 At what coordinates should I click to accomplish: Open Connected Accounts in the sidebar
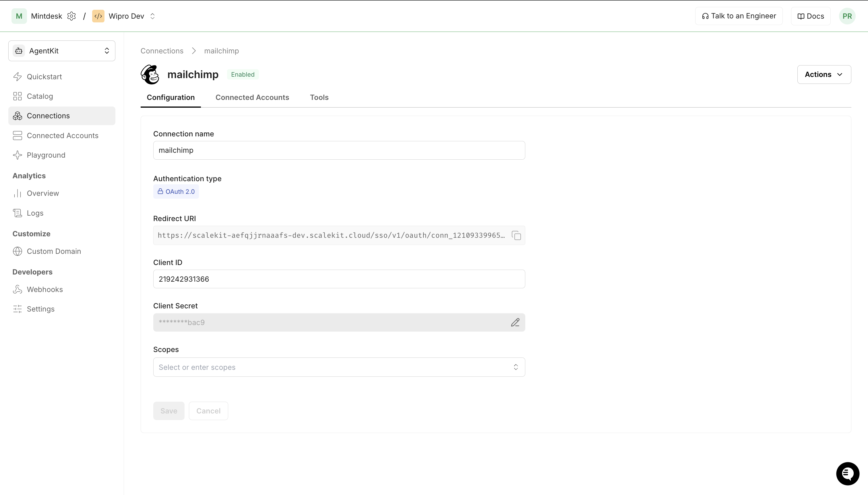(x=62, y=135)
